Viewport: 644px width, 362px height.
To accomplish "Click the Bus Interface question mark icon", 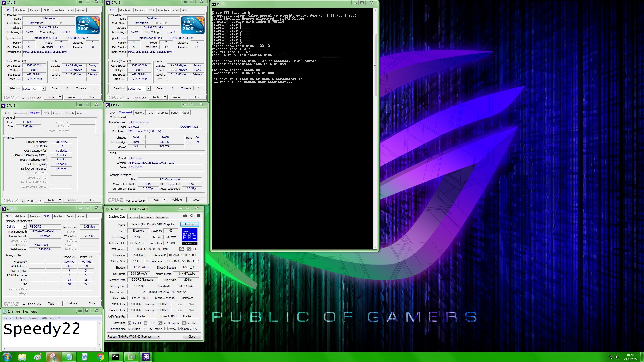I will (x=198, y=261).
